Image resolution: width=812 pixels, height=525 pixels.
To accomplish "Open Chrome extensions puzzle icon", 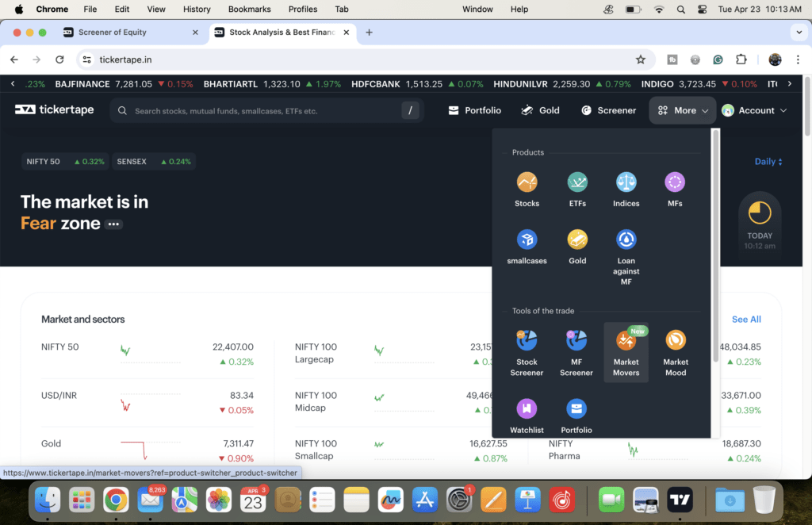I will click(x=741, y=59).
